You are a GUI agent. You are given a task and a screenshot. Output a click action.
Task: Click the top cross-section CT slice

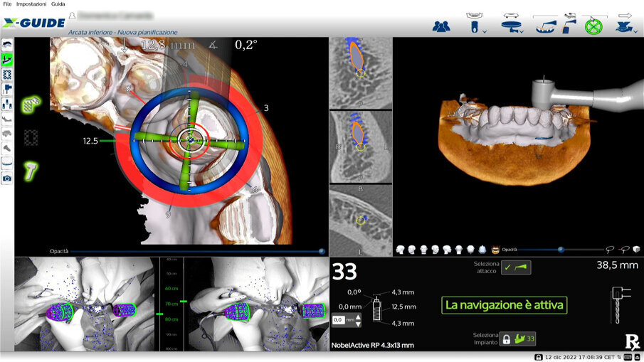(361, 73)
